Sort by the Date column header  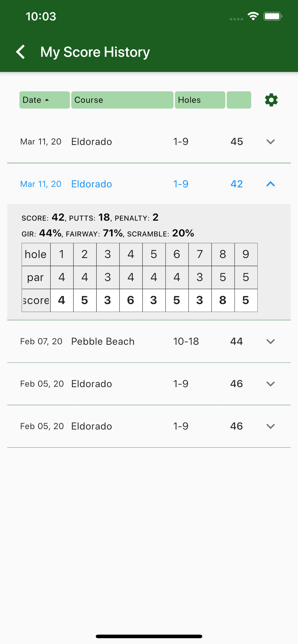pyautogui.click(x=45, y=100)
